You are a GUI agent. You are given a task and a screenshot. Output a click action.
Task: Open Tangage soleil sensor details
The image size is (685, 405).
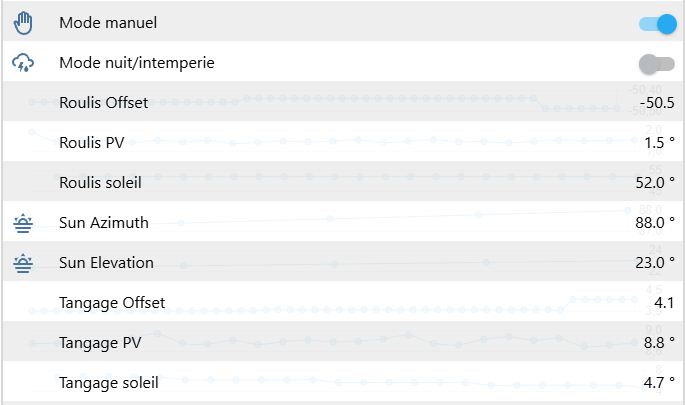coord(108,382)
